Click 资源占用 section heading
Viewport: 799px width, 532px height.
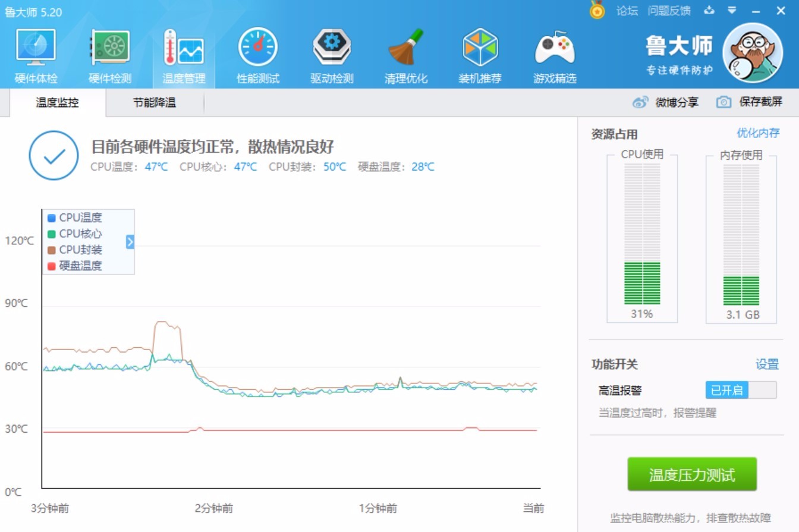pyautogui.click(x=614, y=134)
